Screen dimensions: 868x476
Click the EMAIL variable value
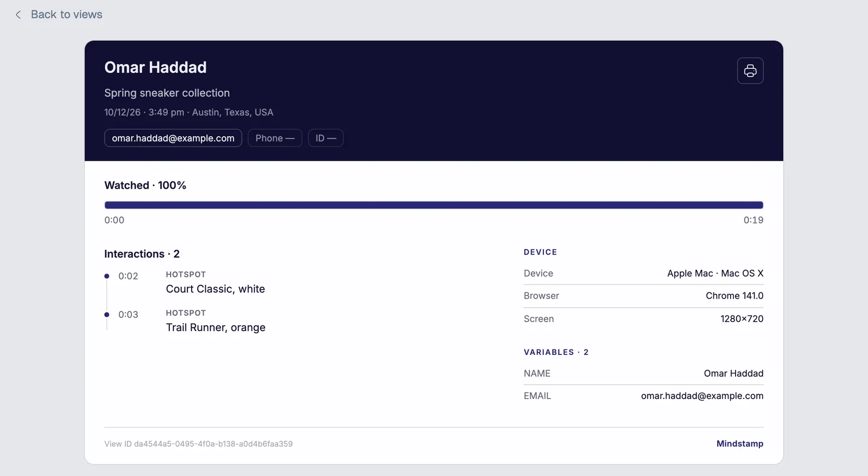click(702, 396)
